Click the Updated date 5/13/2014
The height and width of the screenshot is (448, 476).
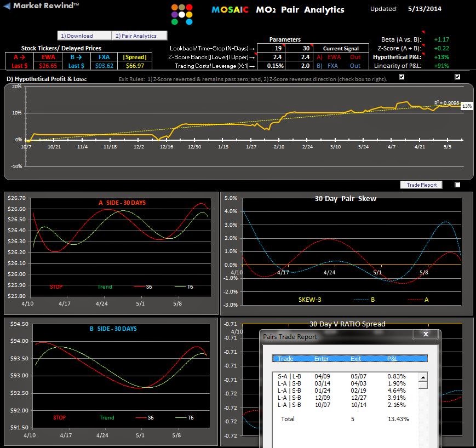point(425,9)
